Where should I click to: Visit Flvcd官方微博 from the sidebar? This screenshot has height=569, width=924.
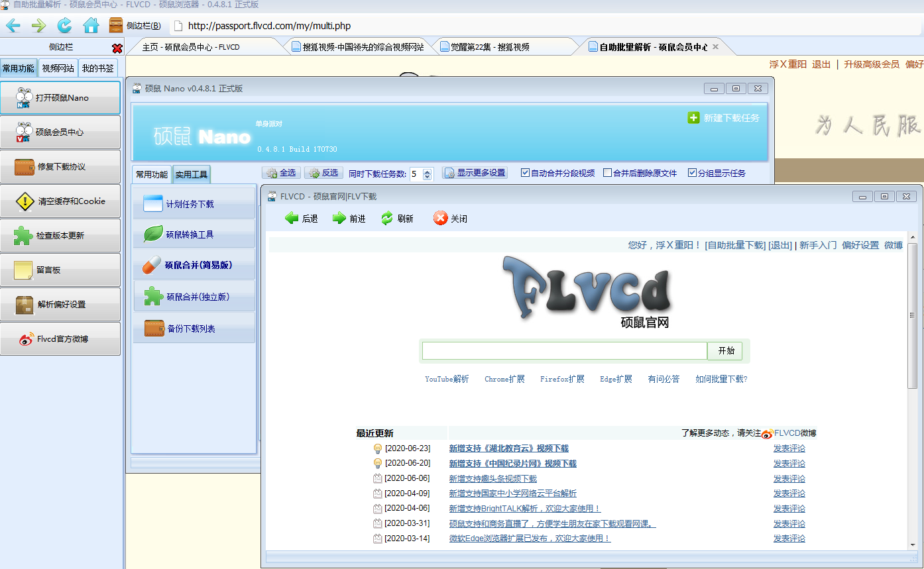point(60,338)
